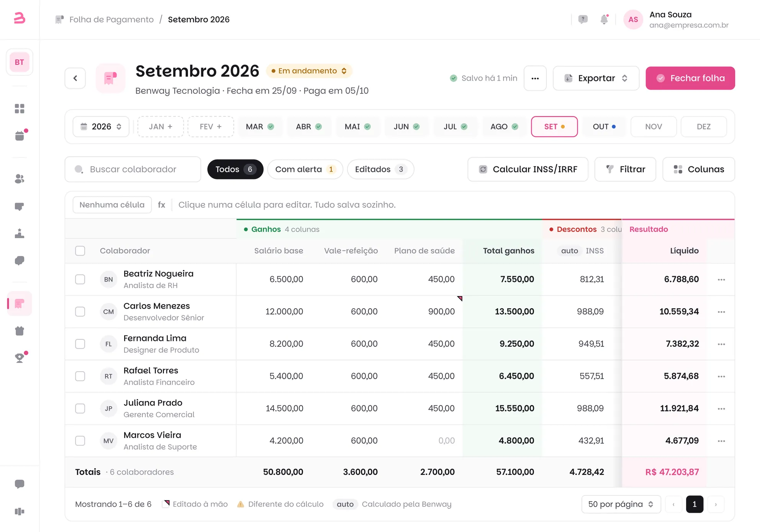Switch to the OUT month tab

604,126
